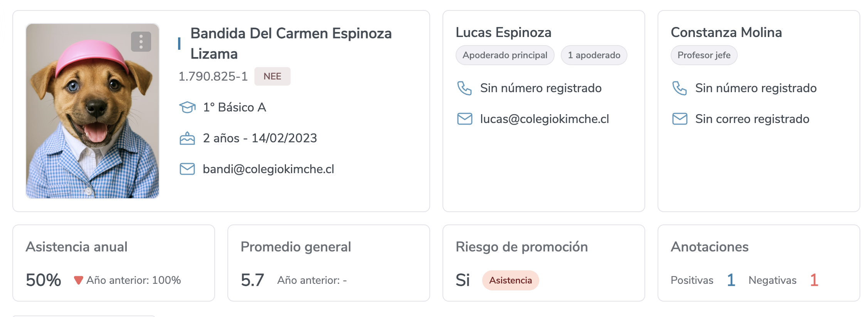The height and width of the screenshot is (317, 868).
Task: Click the positive annotations count 1
Action: (x=731, y=280)
